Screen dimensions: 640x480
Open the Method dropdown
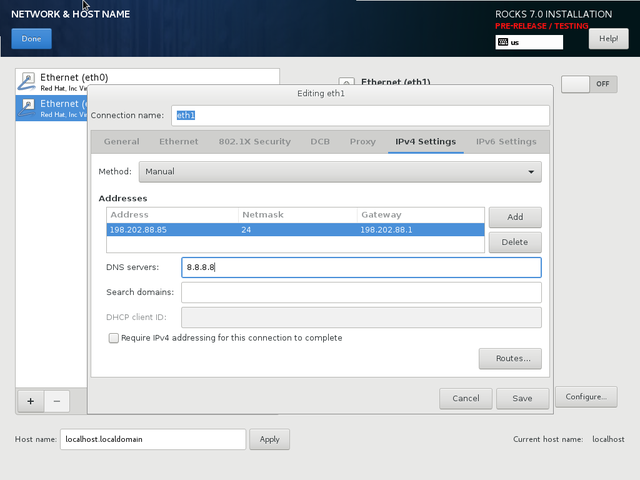pyautogui.click(x=340, y=172)
